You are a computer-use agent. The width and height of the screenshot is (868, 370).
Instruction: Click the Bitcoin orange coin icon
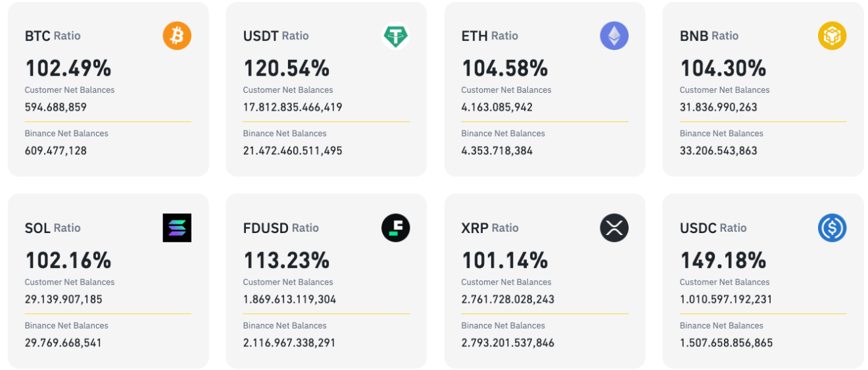[177, 36]
